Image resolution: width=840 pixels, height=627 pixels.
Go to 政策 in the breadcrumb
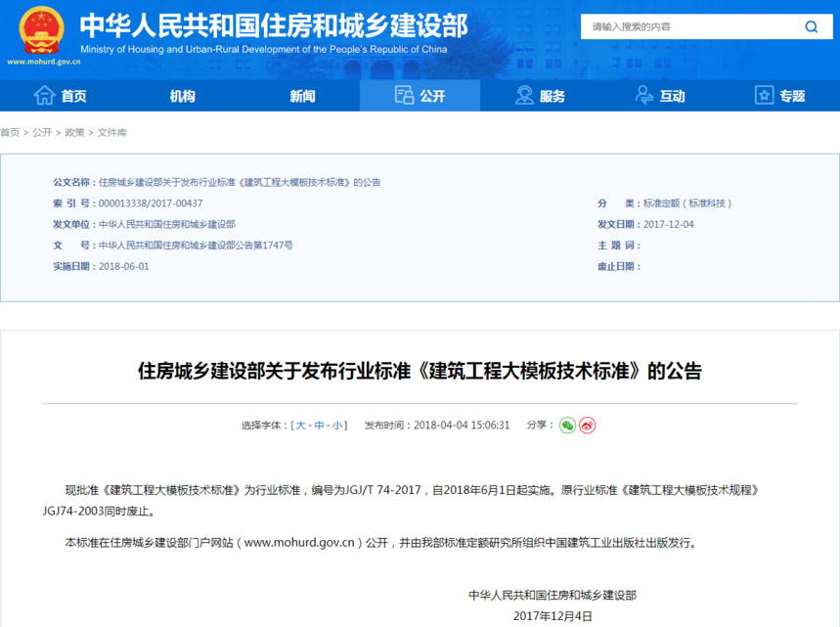point(75,132)
